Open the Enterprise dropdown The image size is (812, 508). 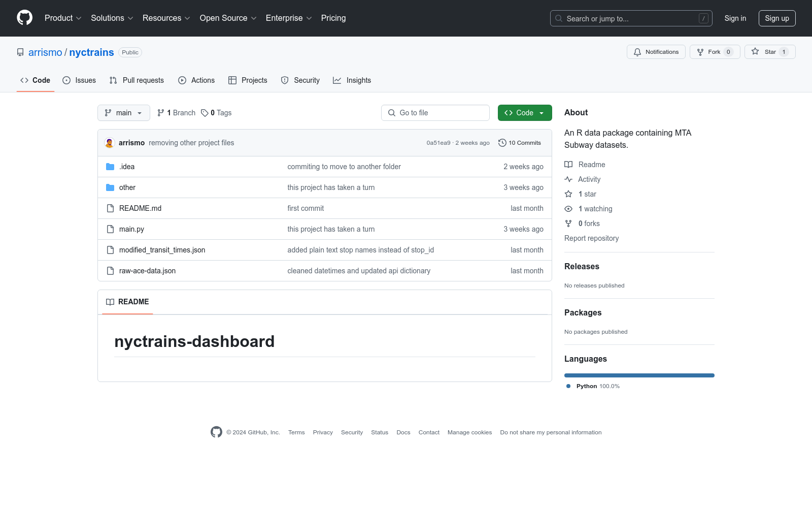[289, 18]
